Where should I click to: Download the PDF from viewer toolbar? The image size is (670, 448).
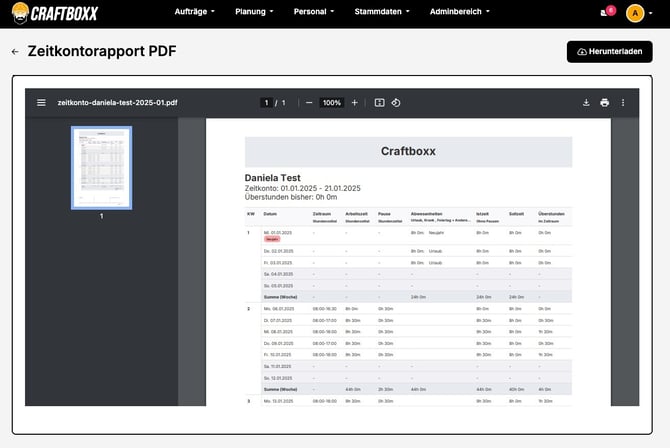[x=586, y=103]
